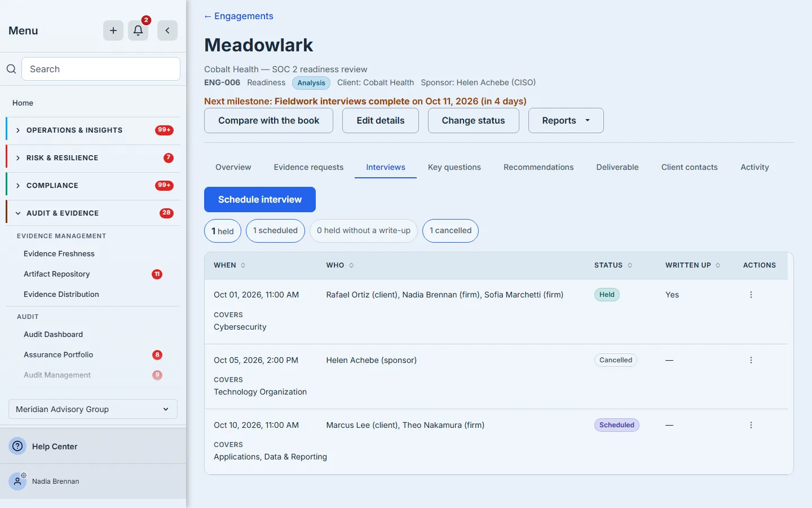Click the 'Cybersecurity' covers text
This screenshot has height=508, width=812.
(x=240, y=327)
